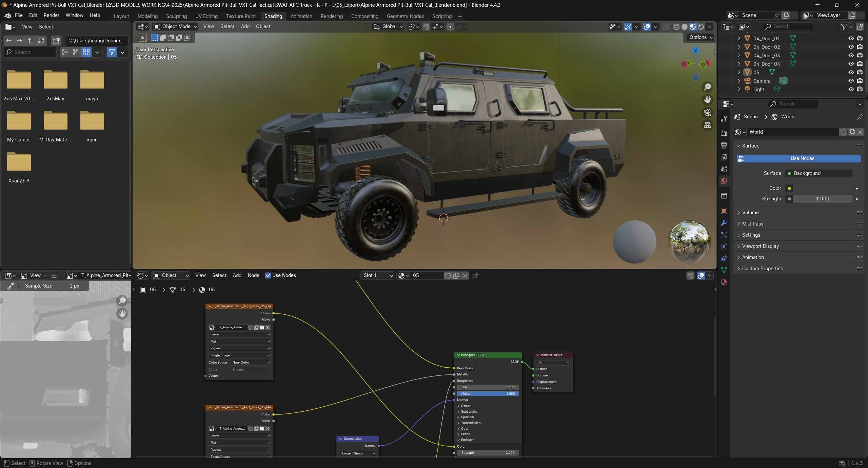Click the Use Nodes button in World

[x=798, y=158]
